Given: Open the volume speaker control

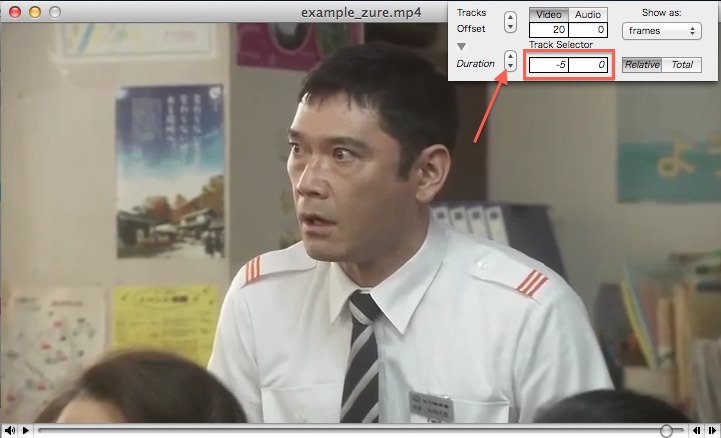Looking at the screenshot, I should click(9, 431).
